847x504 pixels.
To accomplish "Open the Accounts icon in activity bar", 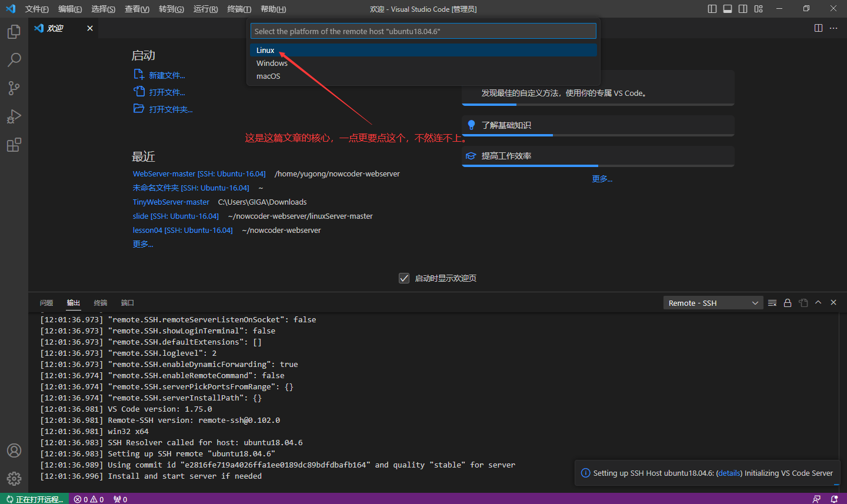I will [x=14, y=450].
